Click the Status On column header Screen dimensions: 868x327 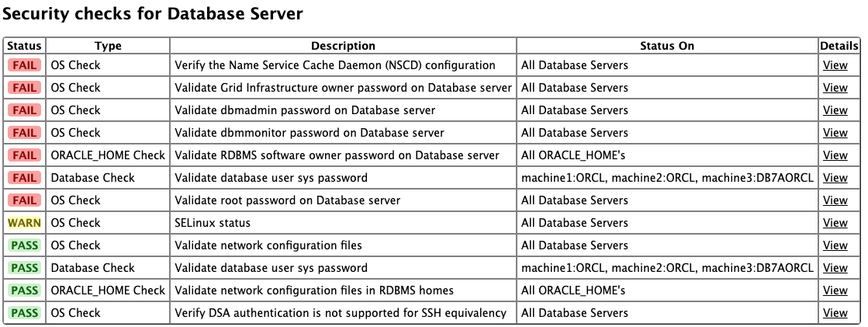(667, 46)
